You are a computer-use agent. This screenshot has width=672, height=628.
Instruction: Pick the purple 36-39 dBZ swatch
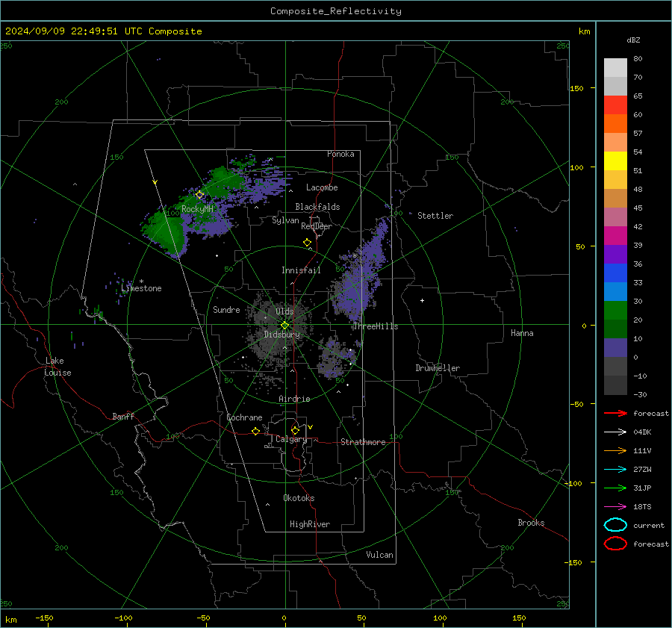[x=615, y=254]
